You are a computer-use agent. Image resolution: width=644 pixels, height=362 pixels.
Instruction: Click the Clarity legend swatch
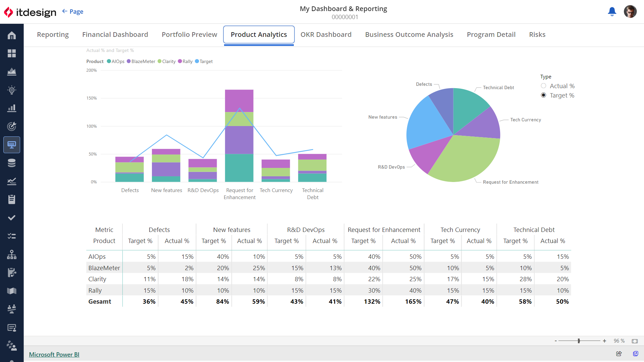click(x=160, y=61)
